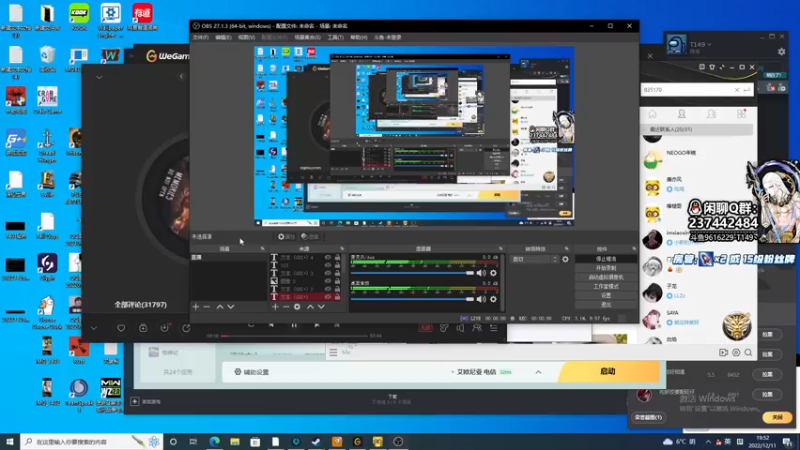This screenshot has height=450, width=800.
Task: Open the QQ contacts tab icon
Action: coord(682,114)
